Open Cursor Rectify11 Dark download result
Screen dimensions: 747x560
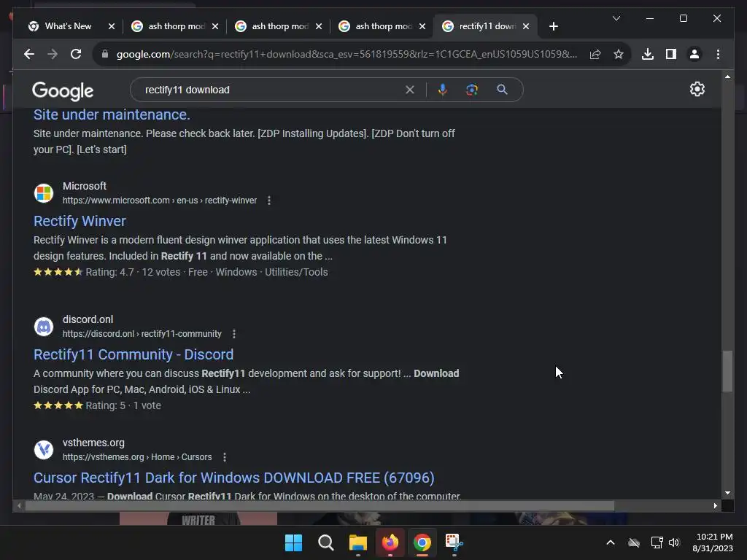(x=234, y=478)
